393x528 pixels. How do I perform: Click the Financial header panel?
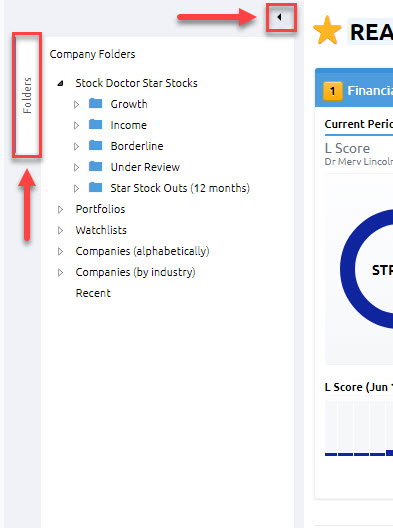point(354,88)
